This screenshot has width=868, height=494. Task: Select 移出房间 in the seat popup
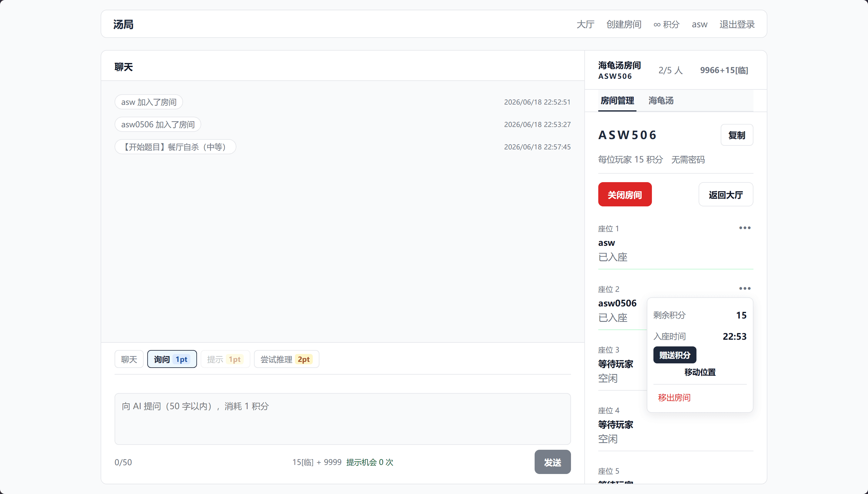674,397
